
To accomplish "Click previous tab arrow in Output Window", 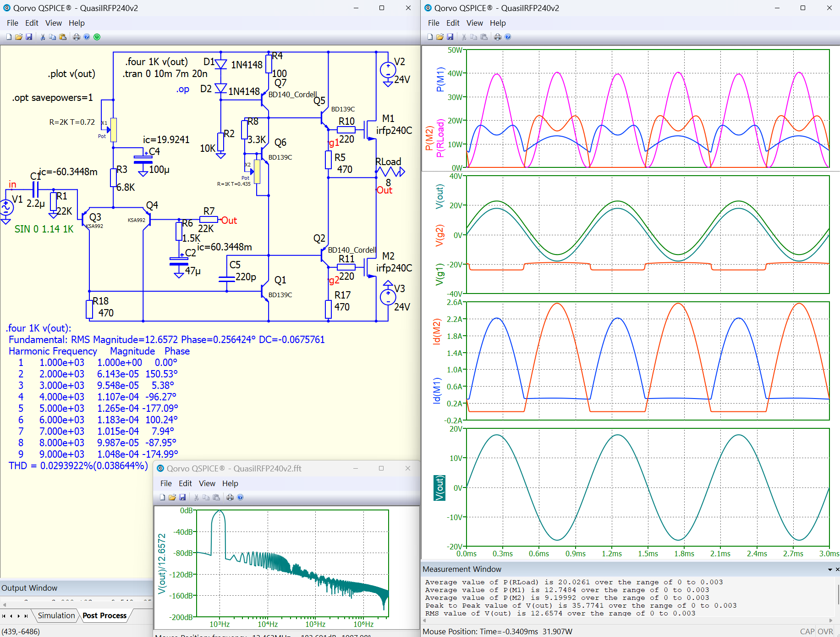I will click(x=11, y=616).
